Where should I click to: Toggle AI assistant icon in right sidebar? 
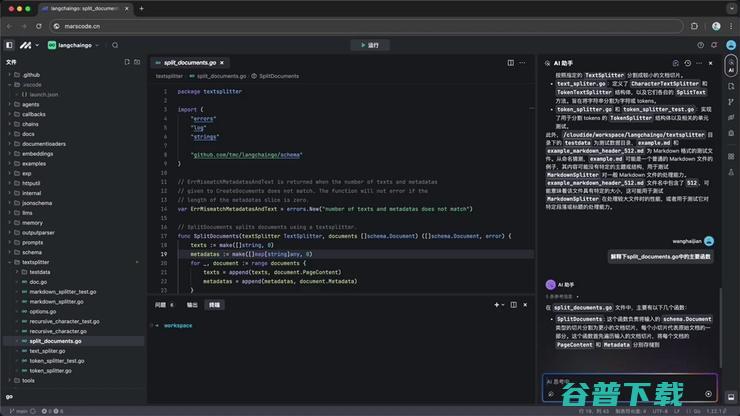(731, 66)
